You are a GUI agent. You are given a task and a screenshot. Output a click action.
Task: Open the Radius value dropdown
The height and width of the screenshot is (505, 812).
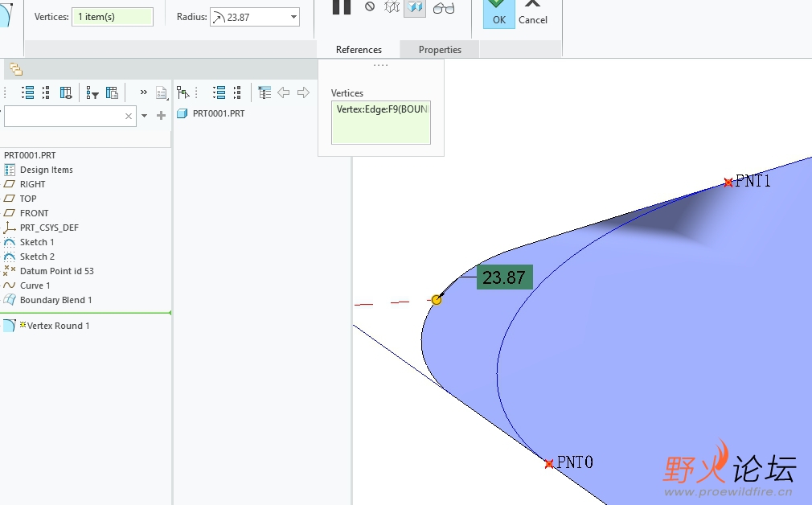293,17
